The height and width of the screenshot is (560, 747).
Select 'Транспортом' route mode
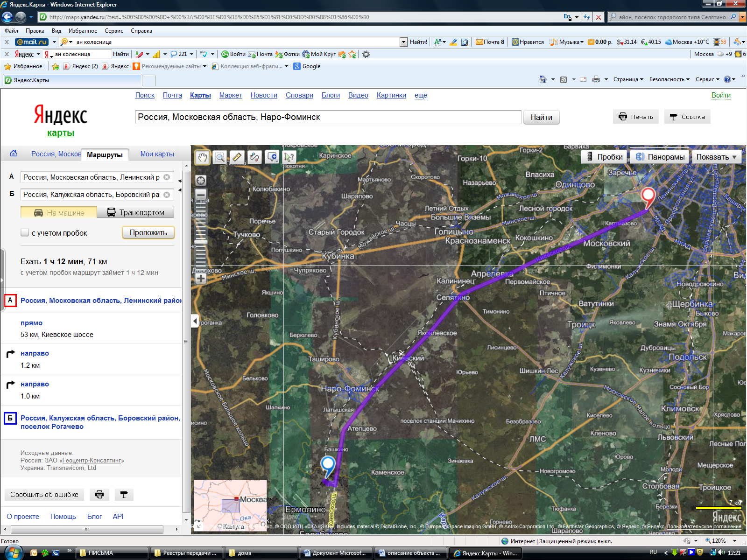(x=135, y=212)
